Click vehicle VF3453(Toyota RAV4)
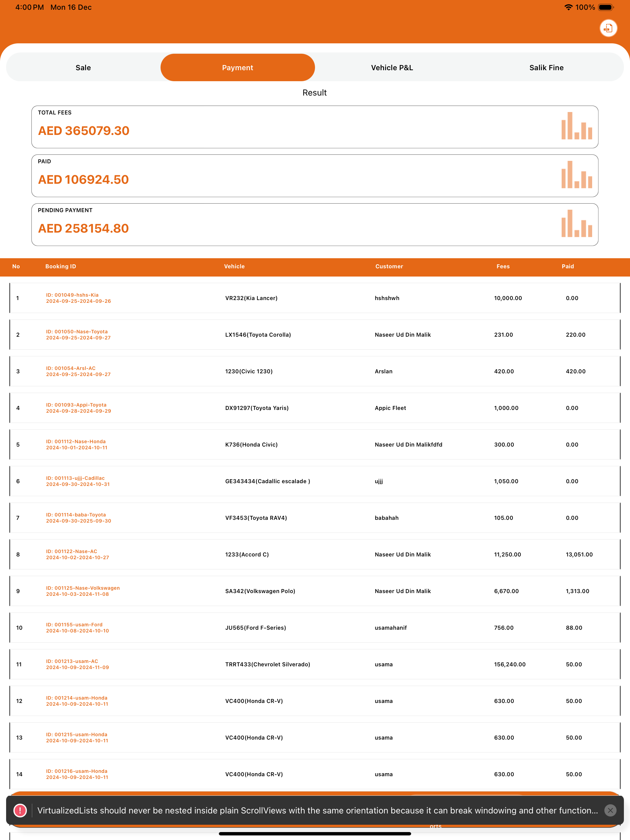This screenshot has height=840, width=630. pyautogui.click(x=256, y=518)
